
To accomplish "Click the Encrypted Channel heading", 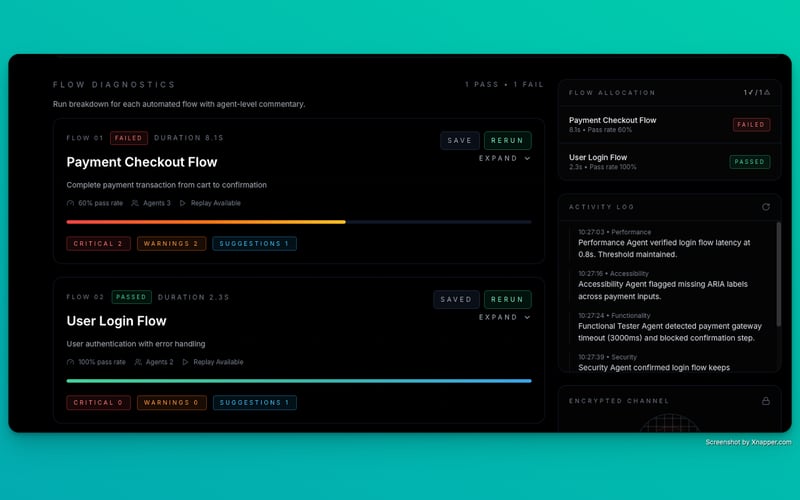I will pyautogui.click(x=619, y=401).
